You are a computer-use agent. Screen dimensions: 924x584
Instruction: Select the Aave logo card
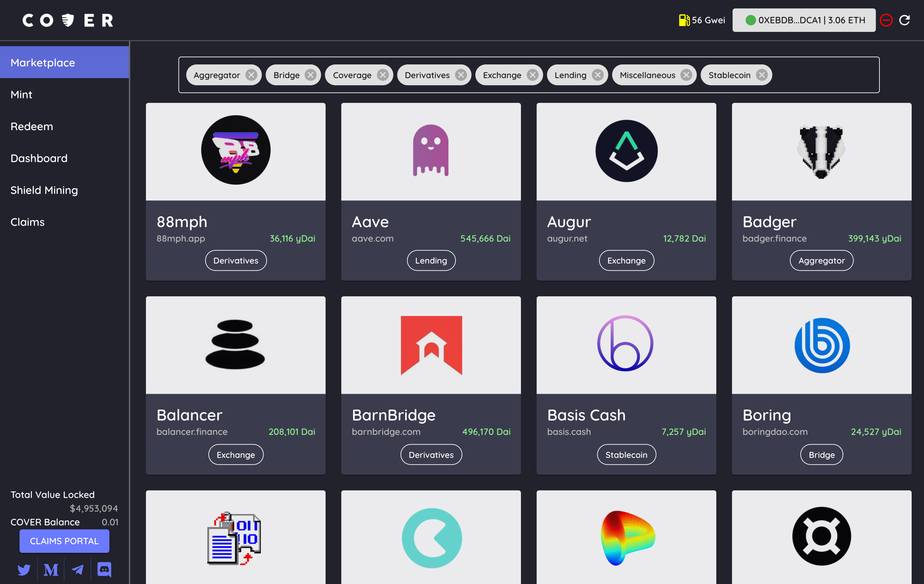[x=430, y=151]
